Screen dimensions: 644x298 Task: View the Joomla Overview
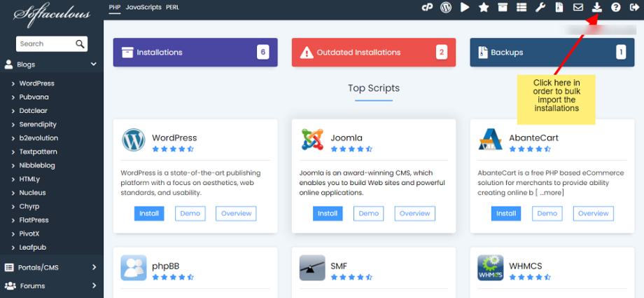[x=415, y=214]
